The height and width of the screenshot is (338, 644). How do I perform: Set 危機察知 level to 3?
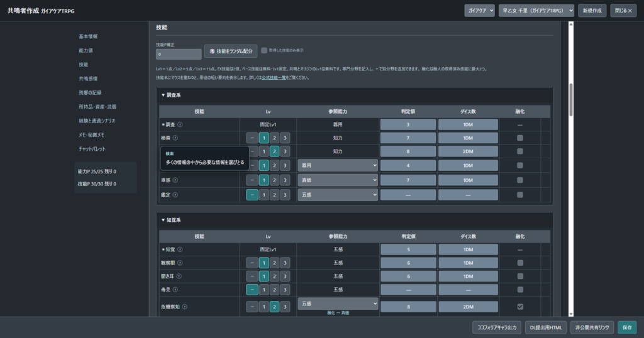(x=285, y=307)
